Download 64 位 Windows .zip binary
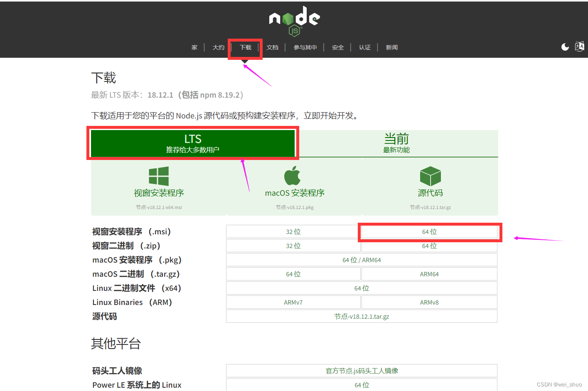The width and height of the screenshot is (588, 391). 429,246
